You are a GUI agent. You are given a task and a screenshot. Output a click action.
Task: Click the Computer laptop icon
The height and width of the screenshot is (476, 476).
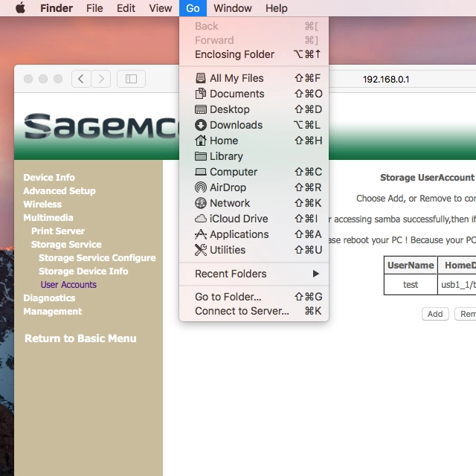point(200,172)
